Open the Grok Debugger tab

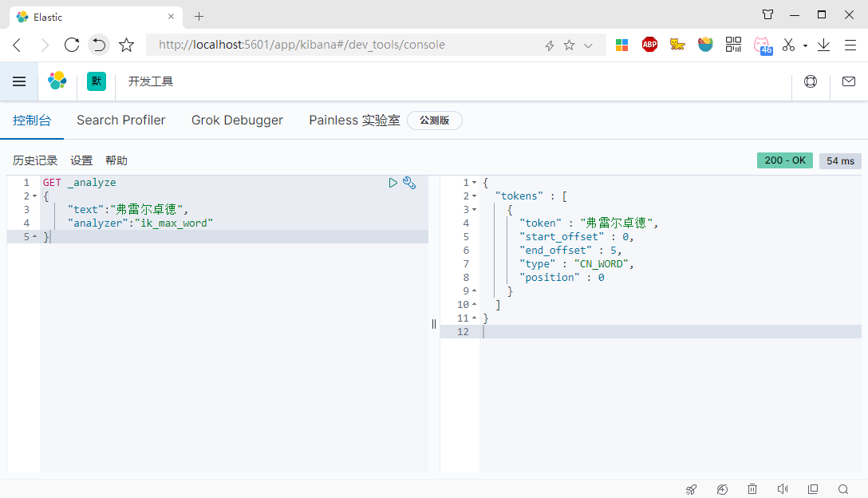[x=237, y=120]
